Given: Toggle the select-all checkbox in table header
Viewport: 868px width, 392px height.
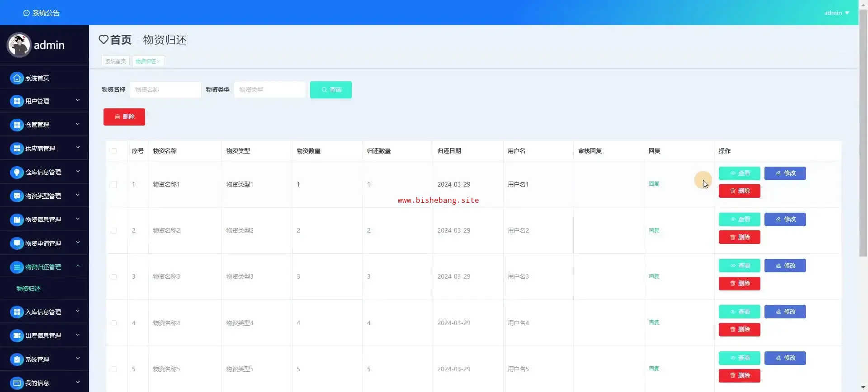Looking at the screenshot, I should 113,151.
